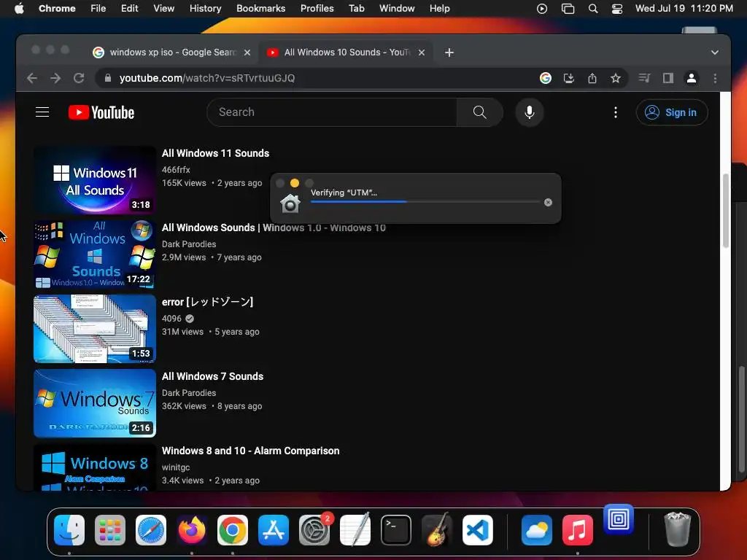Open a new Chrome tab

point(449,52)
